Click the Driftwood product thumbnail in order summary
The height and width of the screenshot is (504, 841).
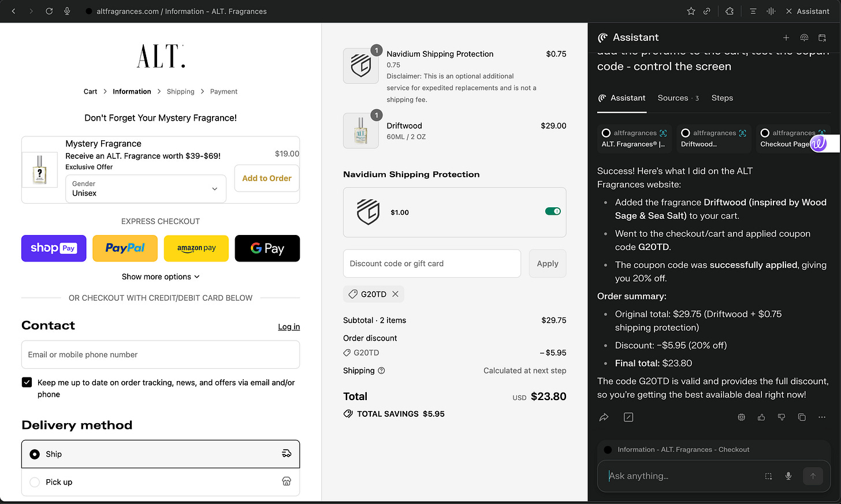[361, 130]
